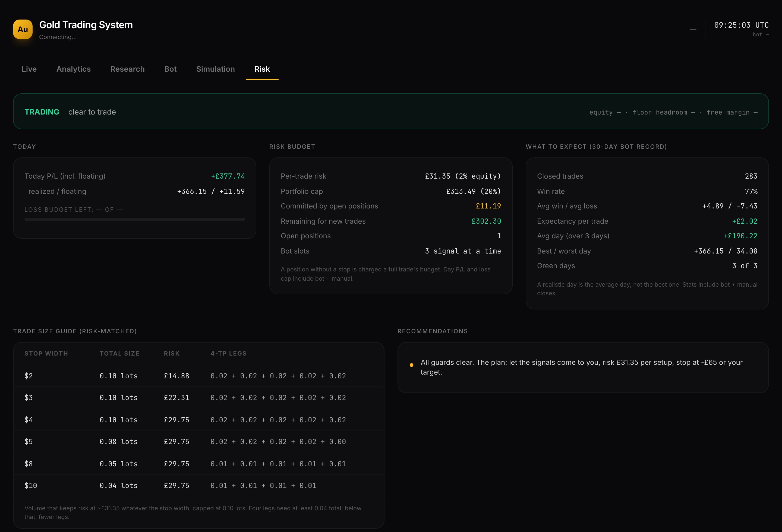Click the +366.15 / 34.08 best worst day value
The height and width of the screenshot is (532, 782).
(726, 251)
